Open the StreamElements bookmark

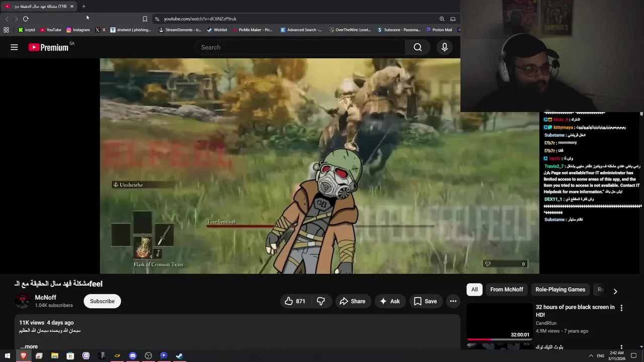180,30
